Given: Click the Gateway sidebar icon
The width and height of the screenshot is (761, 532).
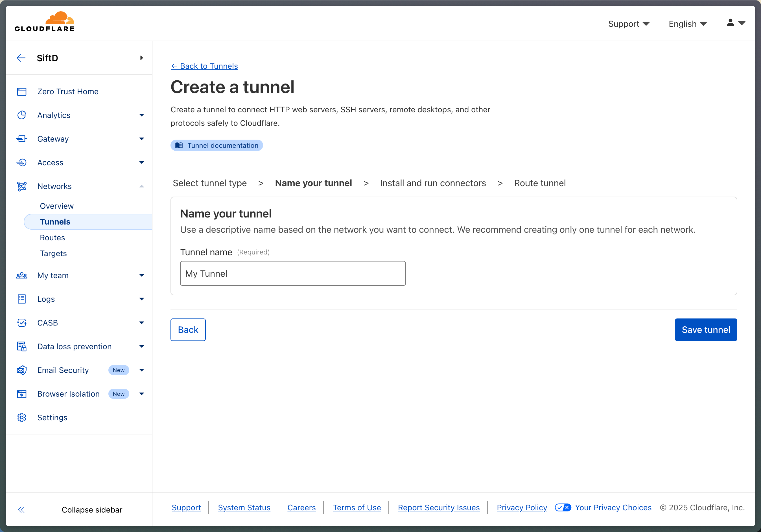Looking at the screenshot, I should point(21,139).
